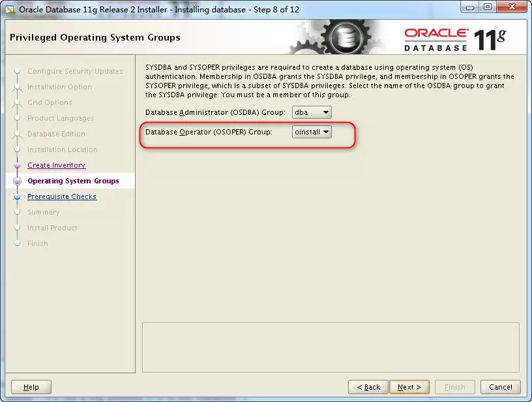Click the Create Inventory step bullet
Screen dimensions: 532x402
coord(18,165)
